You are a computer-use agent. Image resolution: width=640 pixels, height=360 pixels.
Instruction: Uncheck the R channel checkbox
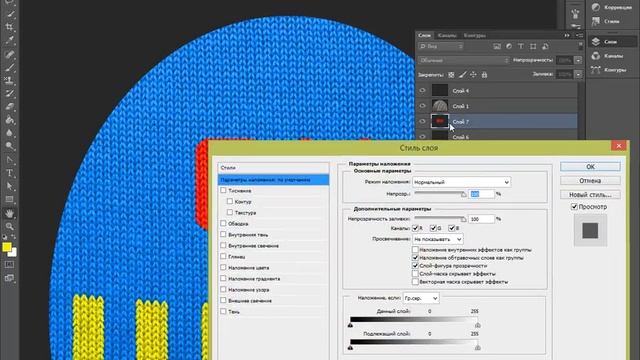pos(416,228)
